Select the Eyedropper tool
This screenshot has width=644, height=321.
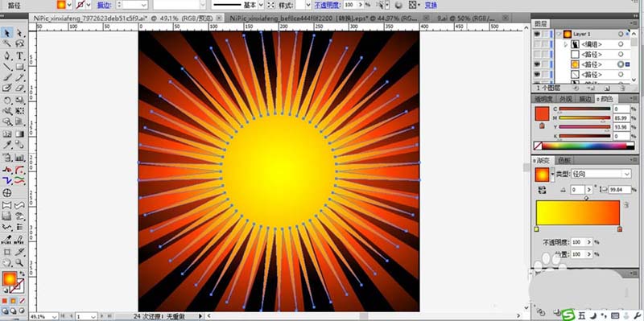7,145
